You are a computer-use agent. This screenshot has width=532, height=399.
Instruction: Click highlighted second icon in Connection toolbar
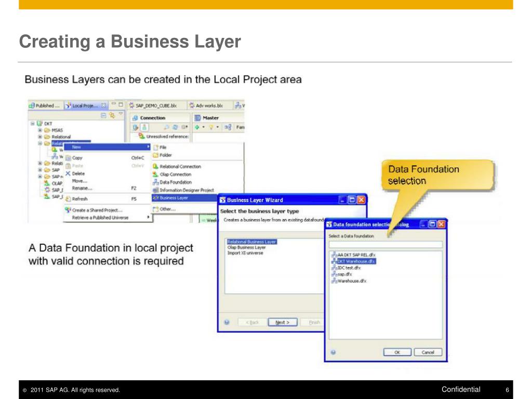coord(144,127)
